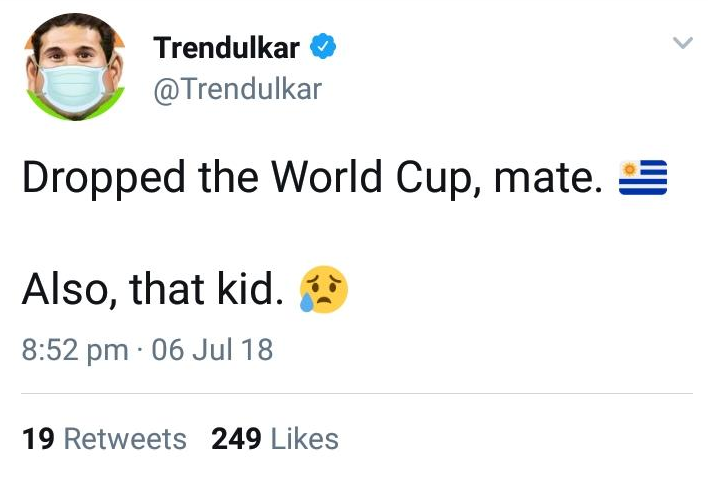Click the blue verified badge beside Trendulkar
The image size is (708, 477).
[x=324, y=46]
